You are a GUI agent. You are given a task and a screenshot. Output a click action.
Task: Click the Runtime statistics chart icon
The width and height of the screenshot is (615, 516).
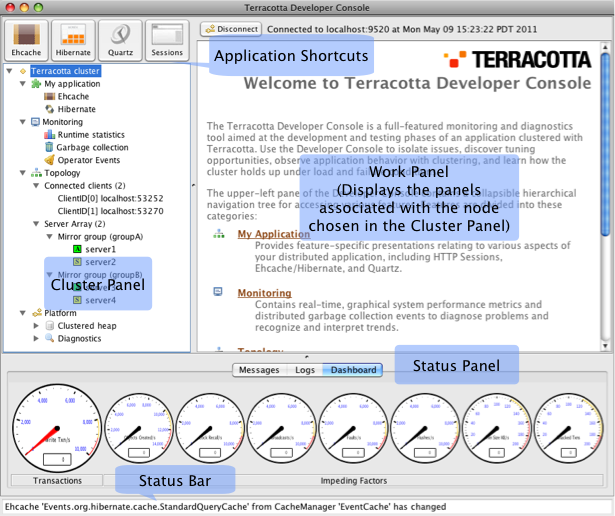pyautogui.click(x=49, y=134)
